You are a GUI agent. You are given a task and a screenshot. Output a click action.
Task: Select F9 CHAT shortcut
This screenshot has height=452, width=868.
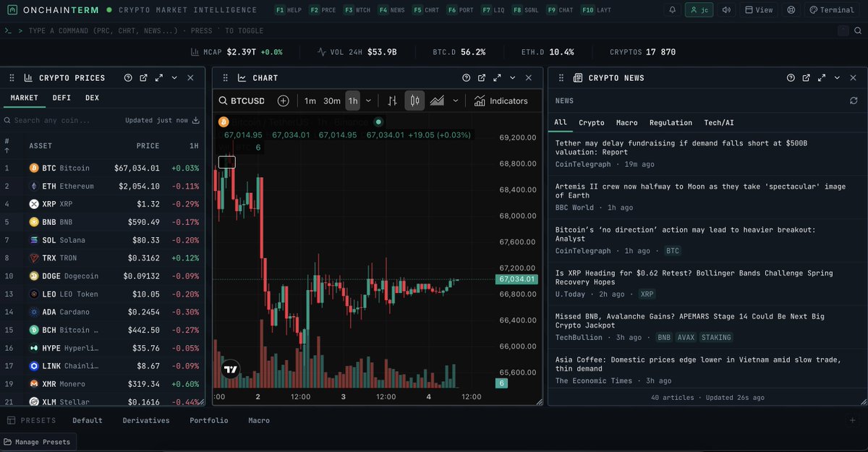pyautogui.click(x=561, y=10)
